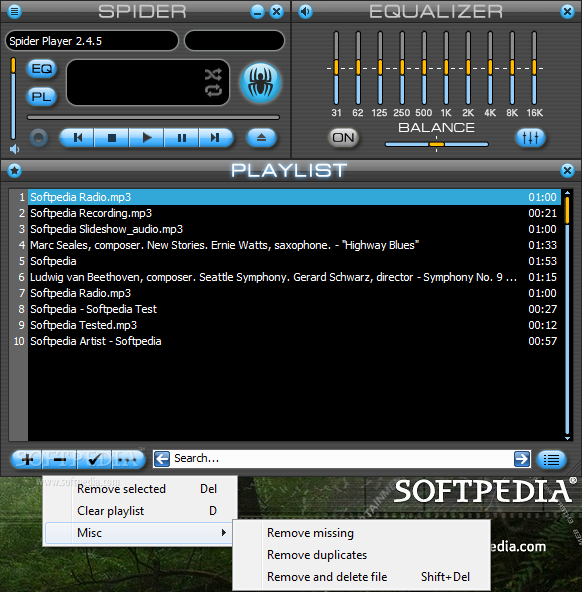Open equalizer presets button
The height and width of the screenshot is (592, 582).
530,137
